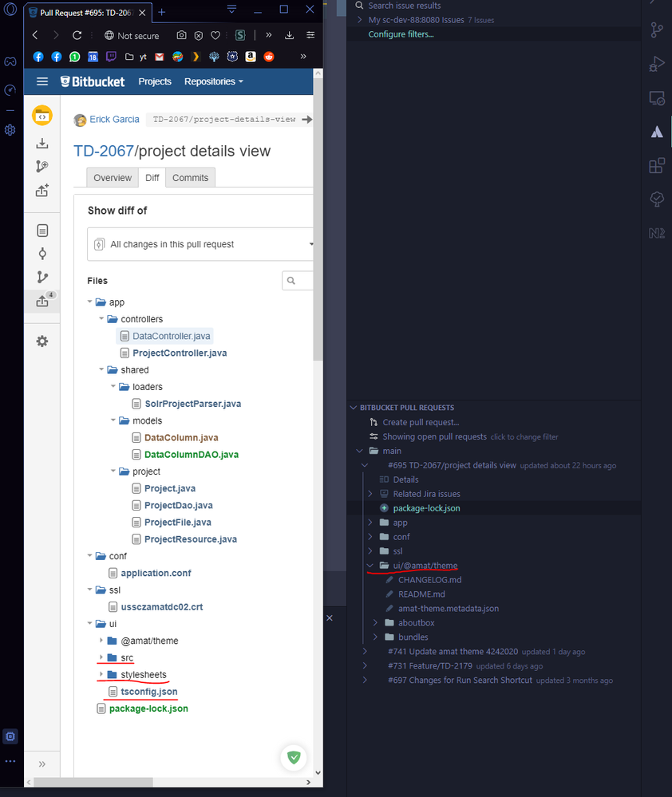
Task: Open the WhatsApp bookmark
Action: point(75,57)
